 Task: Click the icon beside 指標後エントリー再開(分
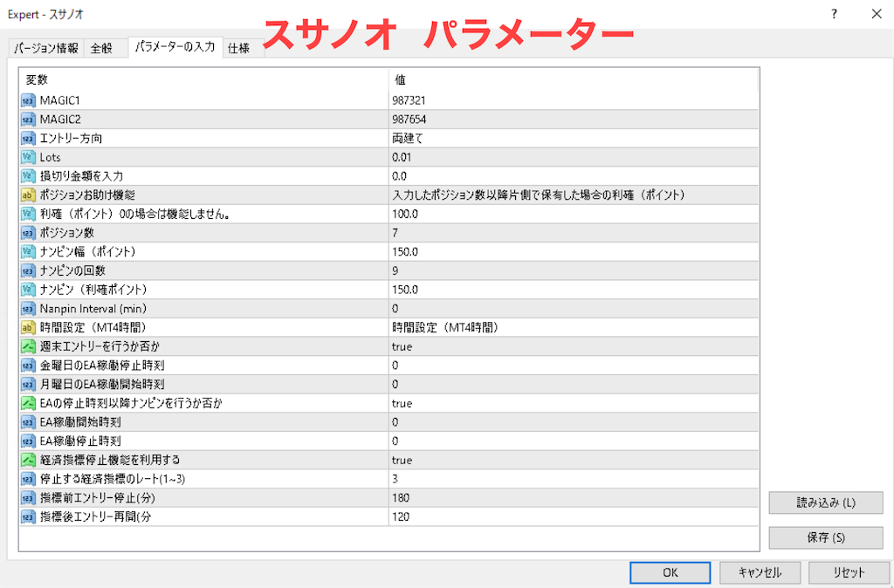pyautogui.click(x=28, y=516)
